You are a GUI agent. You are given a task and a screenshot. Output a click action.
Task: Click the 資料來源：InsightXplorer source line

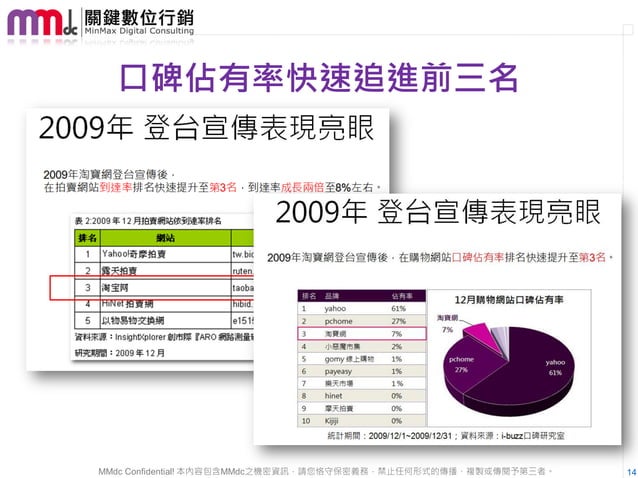(x=164, y=337)
